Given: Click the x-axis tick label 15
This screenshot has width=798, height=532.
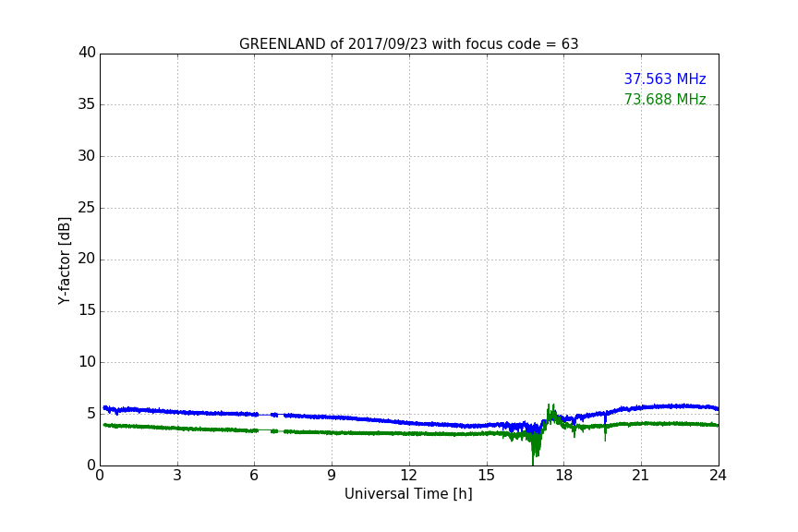Looking at the screenshot, I should pyautogui.click(x=486, y=476).
